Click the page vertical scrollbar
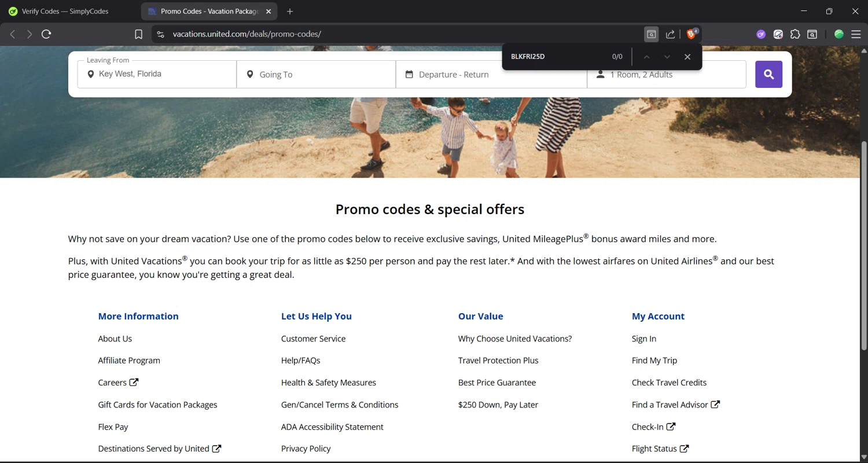 pos(863,245)
